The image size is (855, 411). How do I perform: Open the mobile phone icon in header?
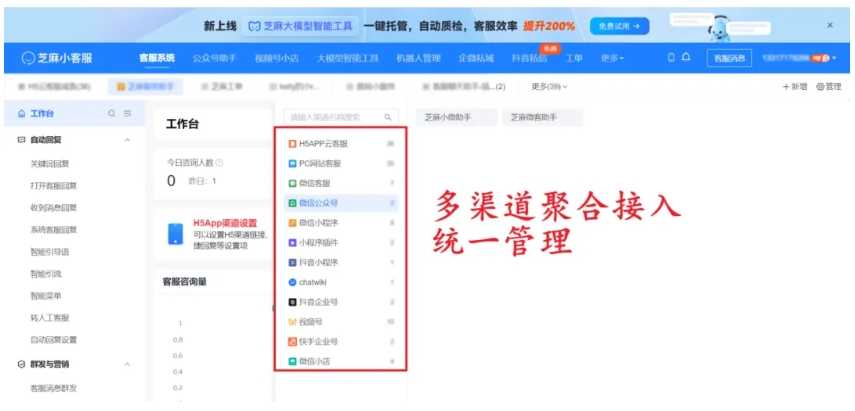pyautogui.click(x=671, y=57)
